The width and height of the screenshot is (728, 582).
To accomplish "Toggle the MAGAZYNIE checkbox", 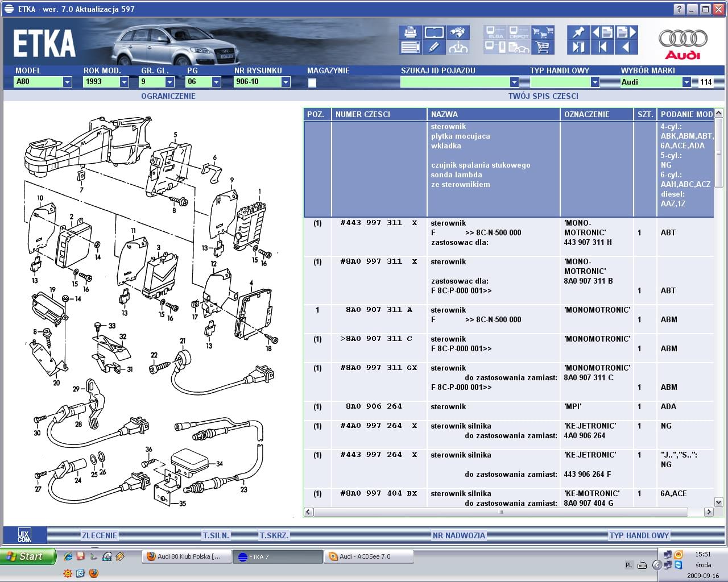I will 312,82.
